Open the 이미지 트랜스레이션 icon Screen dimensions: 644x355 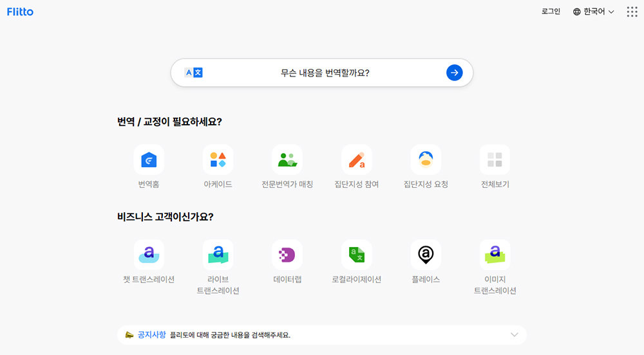(495, 255)
